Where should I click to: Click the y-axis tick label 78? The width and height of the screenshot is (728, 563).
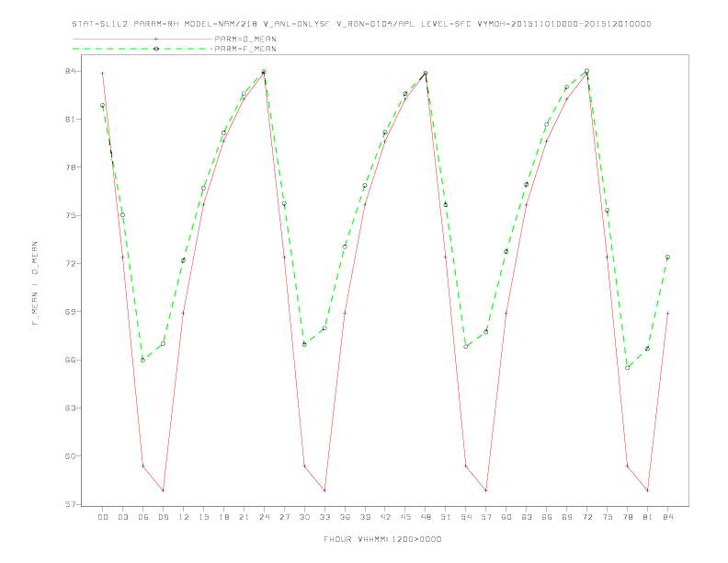(x=71, y=167)
